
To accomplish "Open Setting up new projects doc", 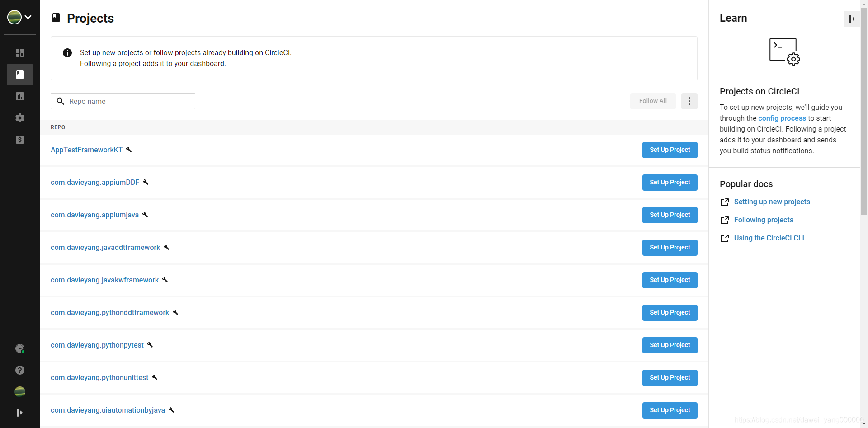I will tap(772, 202).
